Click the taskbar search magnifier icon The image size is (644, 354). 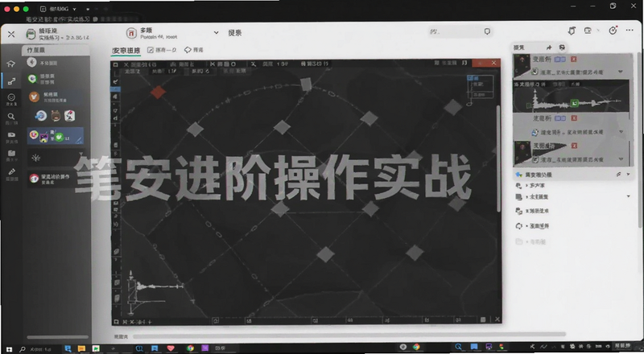[23, 348]
